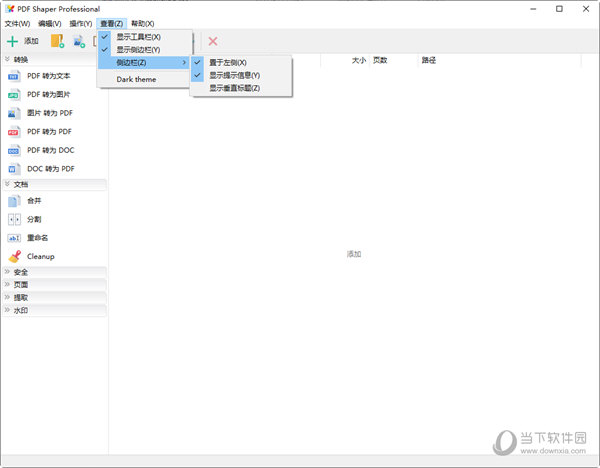This screenshot has height=468, width=600.
Task: Open the 帮助(X) Help menu
Action: [x=143, y=23]
